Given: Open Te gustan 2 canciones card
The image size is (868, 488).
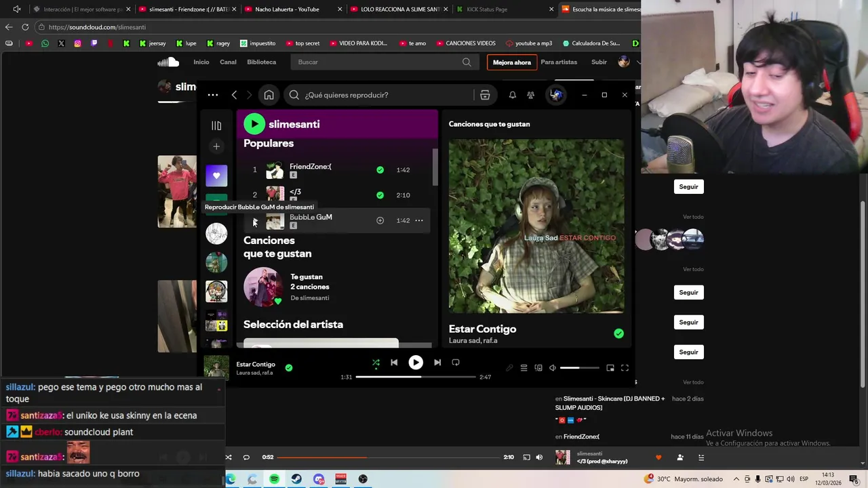Looking at the screenshot, I should coord(336,287).
